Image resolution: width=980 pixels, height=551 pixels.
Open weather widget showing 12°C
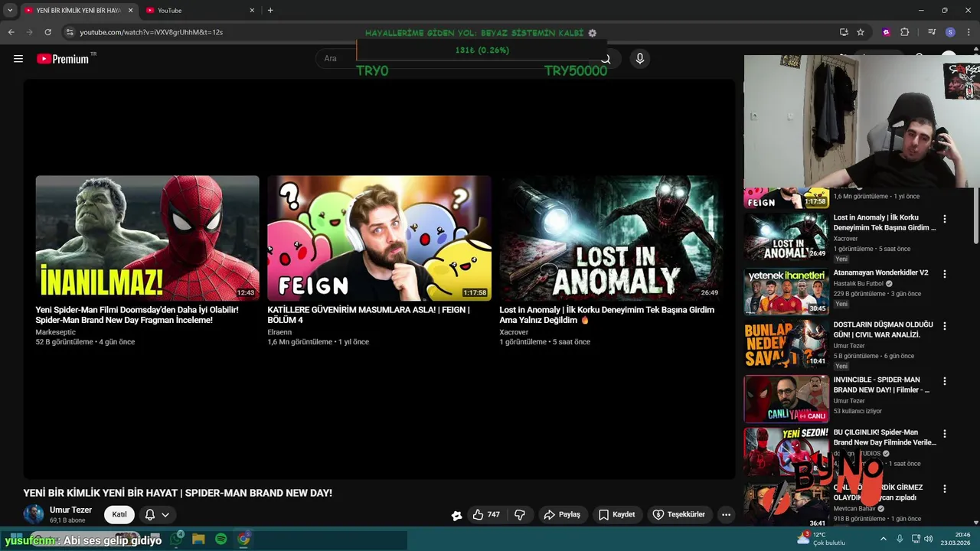821,539
